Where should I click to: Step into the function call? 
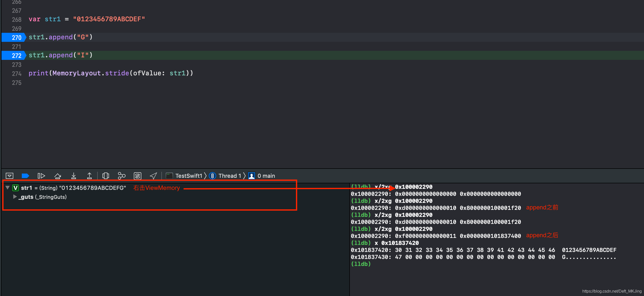(74, 176)
